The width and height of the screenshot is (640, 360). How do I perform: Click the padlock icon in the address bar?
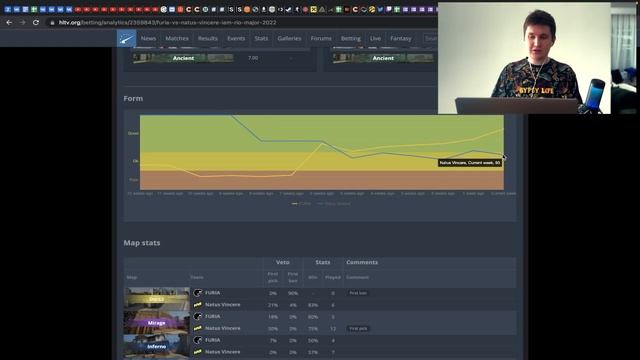pyautogui.click(x=52, y=23)
